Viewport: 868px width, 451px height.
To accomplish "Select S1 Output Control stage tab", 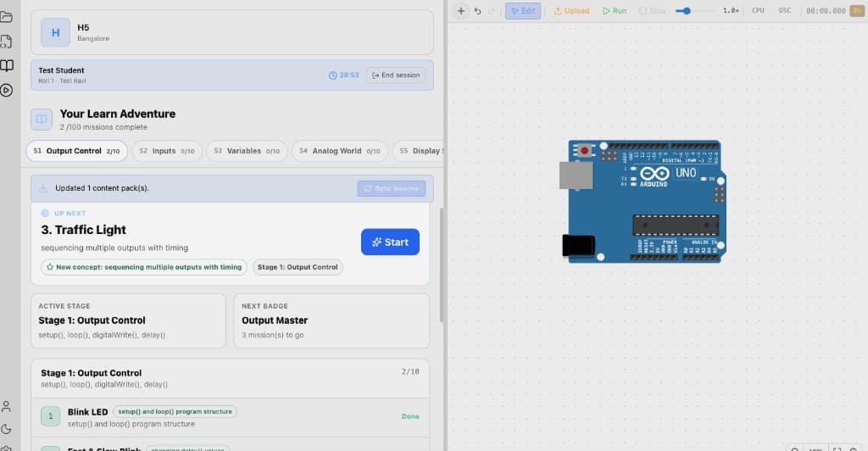I will point(76,151).
